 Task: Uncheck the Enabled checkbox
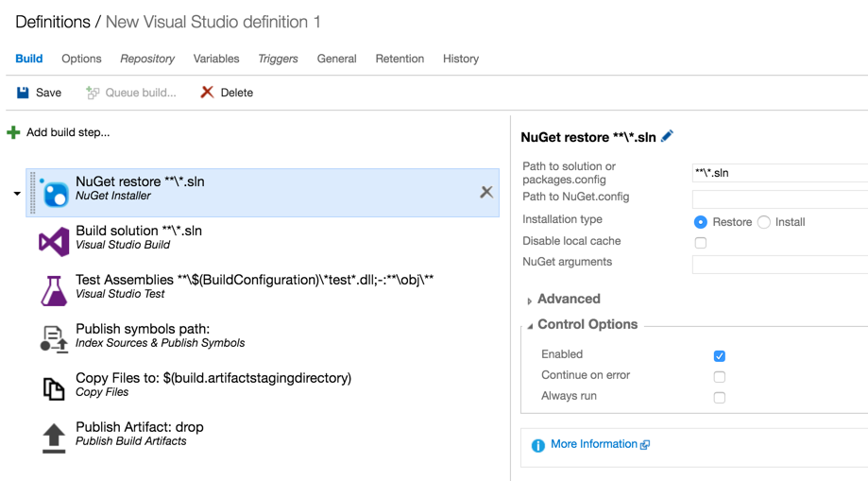720,355
